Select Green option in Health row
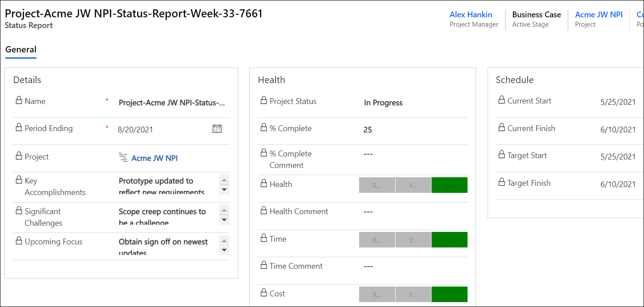The height and width of the screenshot is (307, 644). tap(449, 185)
